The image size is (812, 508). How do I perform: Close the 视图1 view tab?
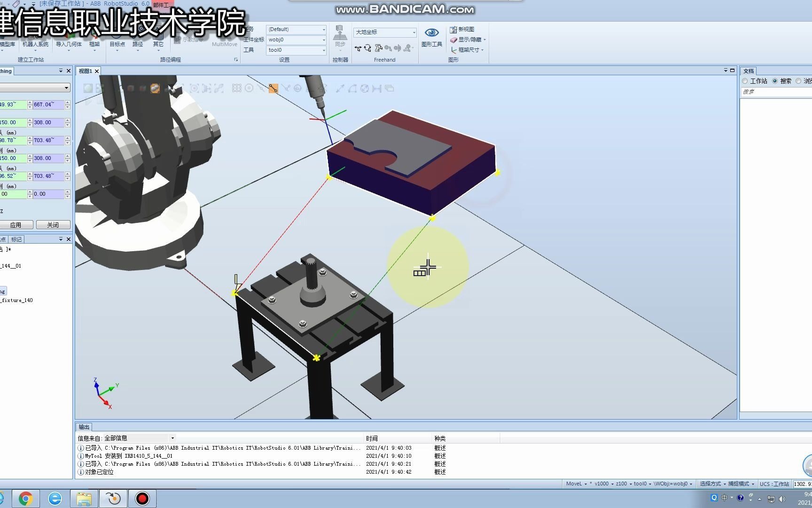(97, 71)
